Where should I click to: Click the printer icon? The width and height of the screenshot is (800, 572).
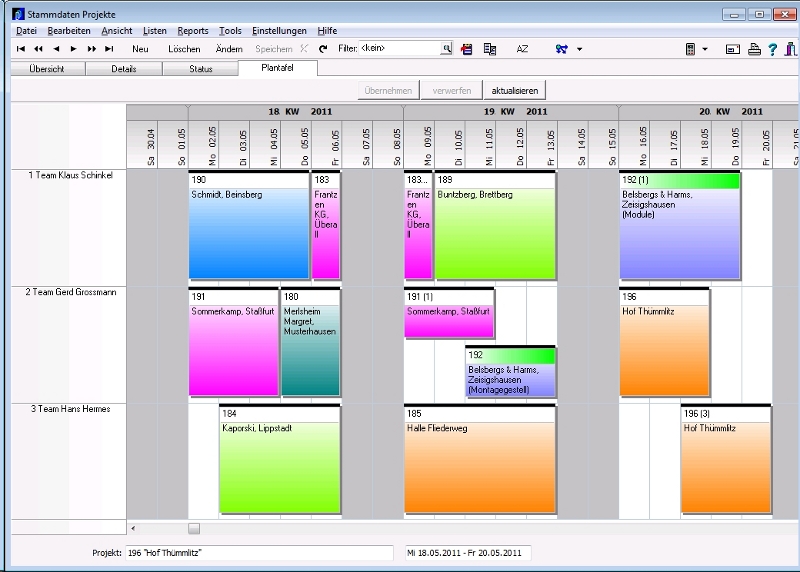click(x=754, y=49)
